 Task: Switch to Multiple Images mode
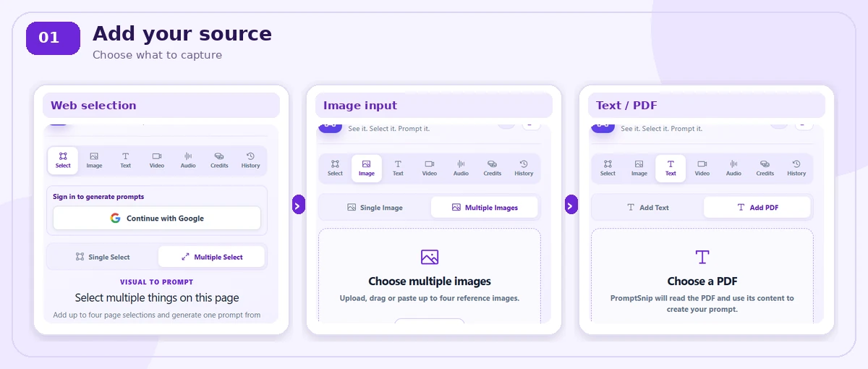point(485,208)
